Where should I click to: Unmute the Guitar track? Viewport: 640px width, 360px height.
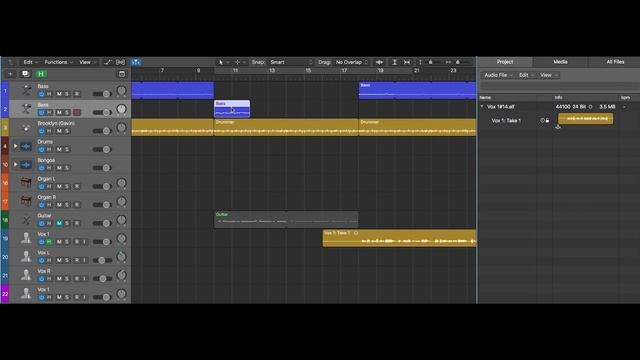coord(59,223)
